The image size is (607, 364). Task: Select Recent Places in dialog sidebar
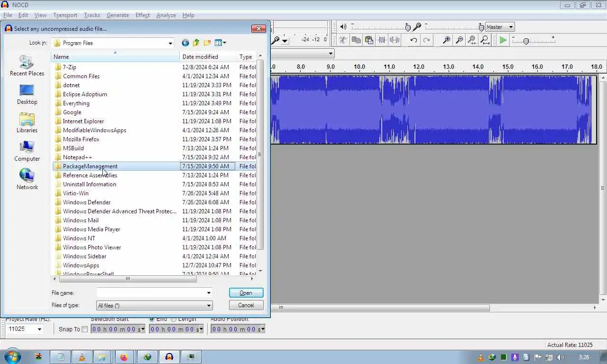pyautogui.click(x=27, y=66)
